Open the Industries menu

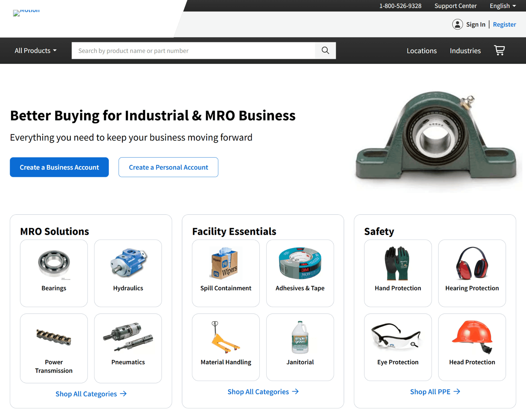465,51
